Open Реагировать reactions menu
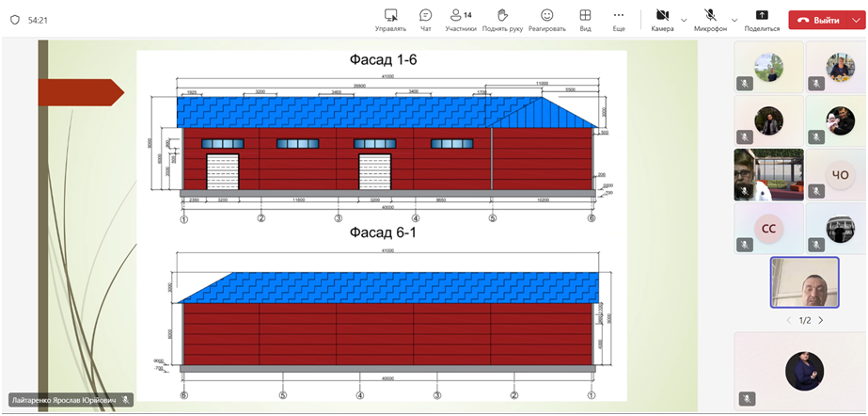The image size is (868, 416). pyautogui.click(x=546, y=20)
